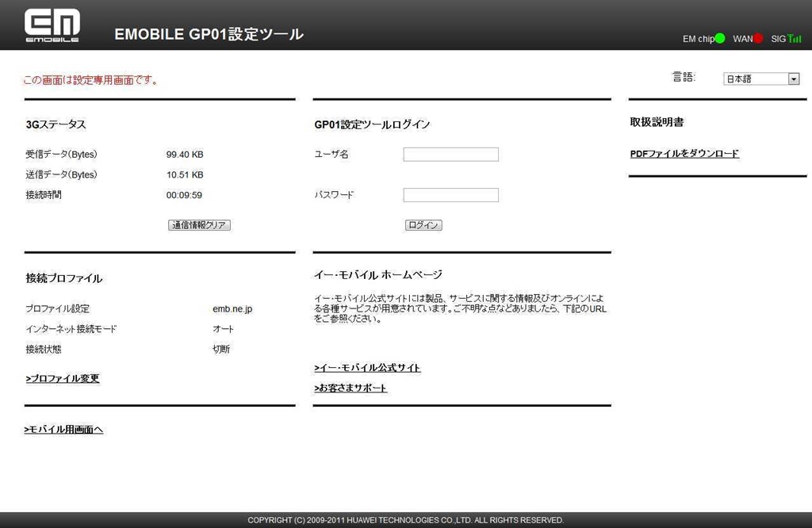The height and width of the screenshot is (528, 812).
Task: Click the EMOBILE logo in the header
Action: click(x=52, y=25)
